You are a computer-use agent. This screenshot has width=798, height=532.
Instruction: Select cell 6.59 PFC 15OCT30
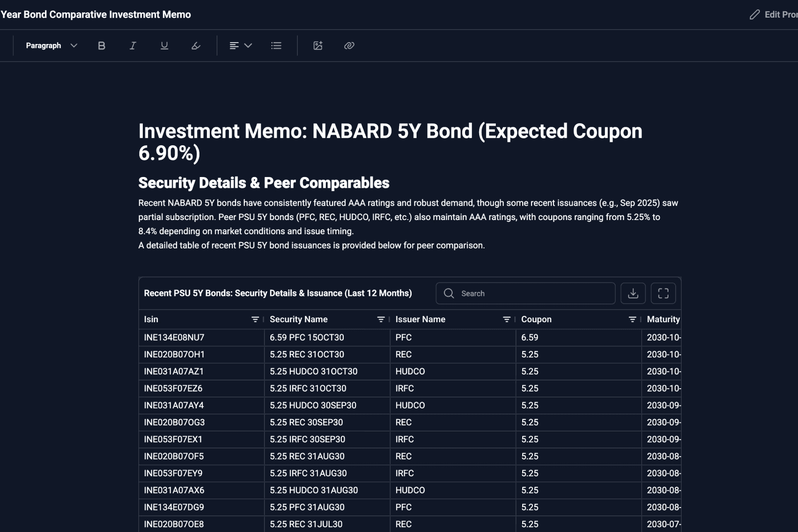tap(327, 337)
